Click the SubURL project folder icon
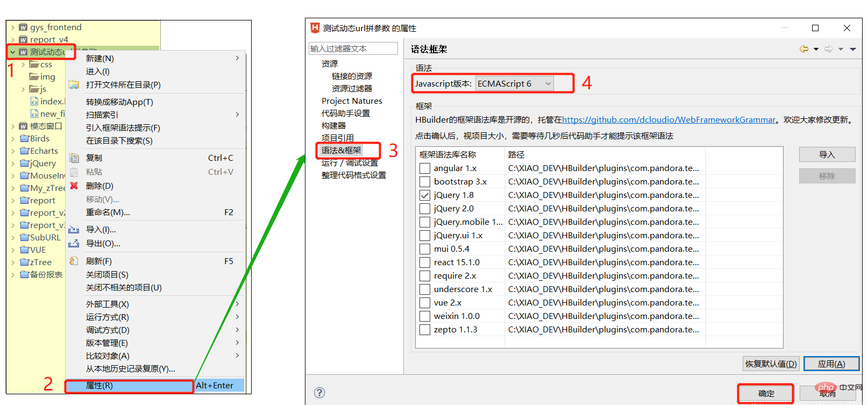The height and width of the screenshot is (405, 868). [24, 238]
